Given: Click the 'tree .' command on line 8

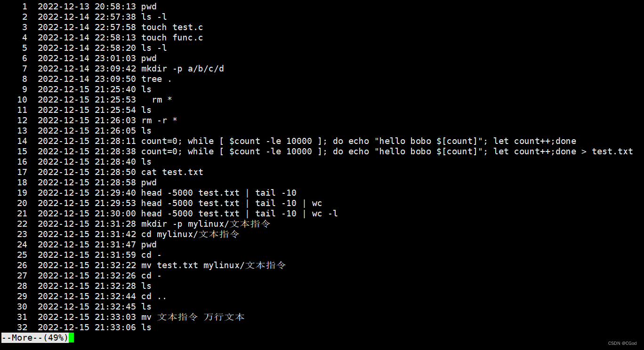Looking at the screenshot, I should tap(157, 79).
